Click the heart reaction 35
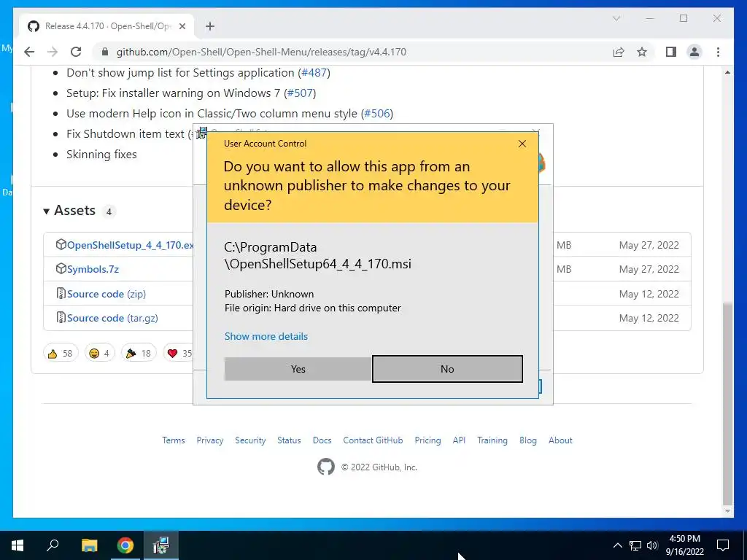 (179, 354)
